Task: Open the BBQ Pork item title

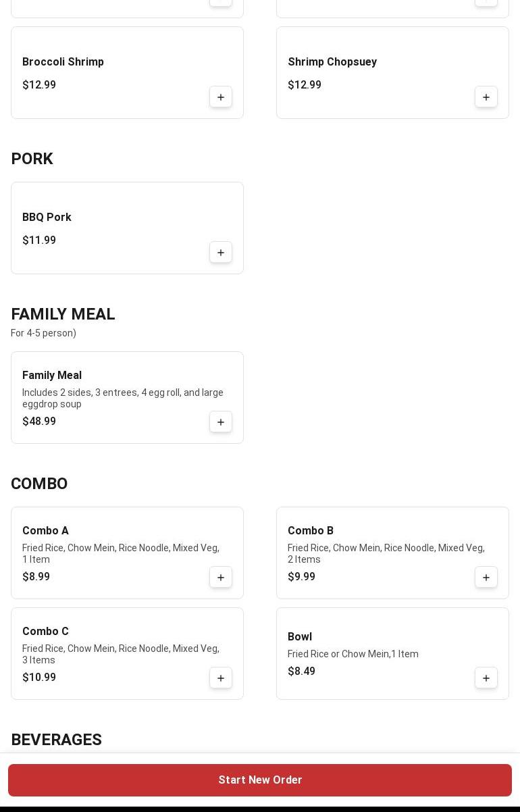Action: [x=47, y=218]
